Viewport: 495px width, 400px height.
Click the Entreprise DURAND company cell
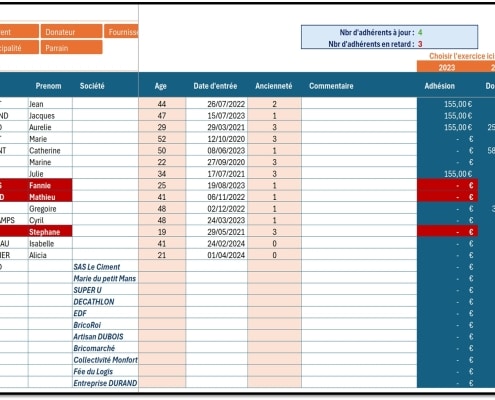click(x=105, y=383)
